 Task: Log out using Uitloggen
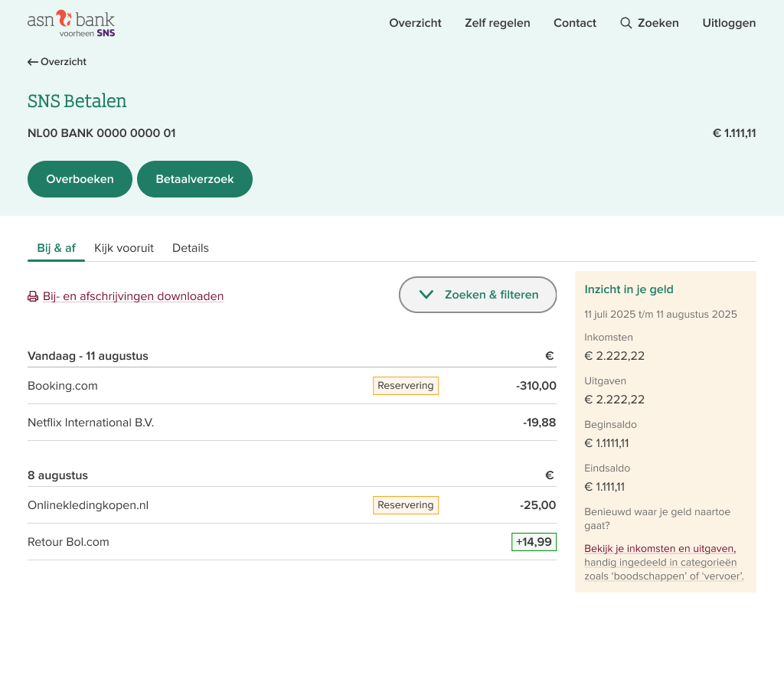729,23
